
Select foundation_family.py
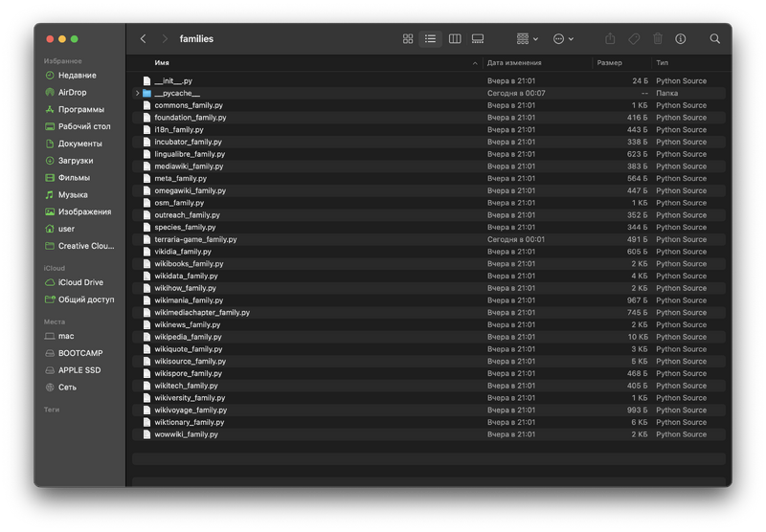coord(429,118)
